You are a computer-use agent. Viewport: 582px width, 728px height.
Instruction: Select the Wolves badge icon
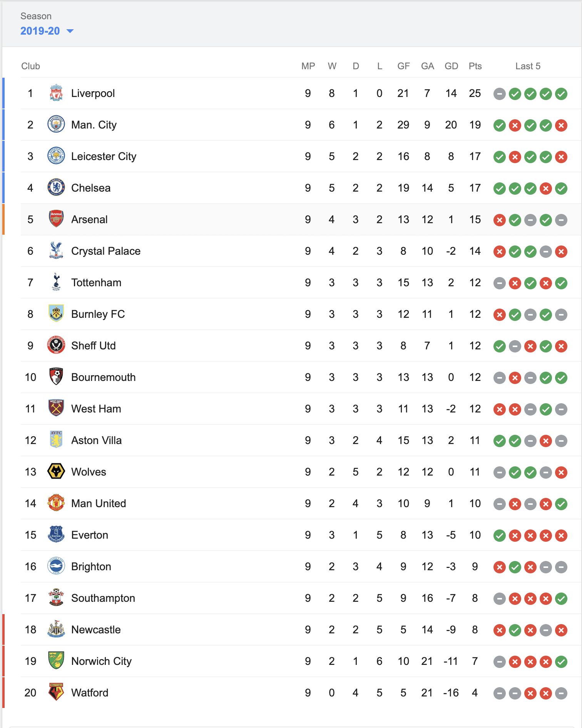coord(56,472)
